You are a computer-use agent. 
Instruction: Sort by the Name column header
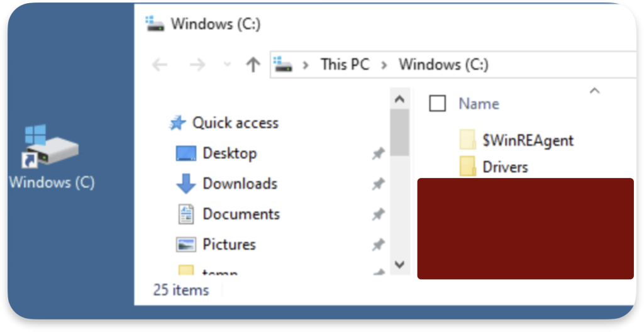click(479, 104)
